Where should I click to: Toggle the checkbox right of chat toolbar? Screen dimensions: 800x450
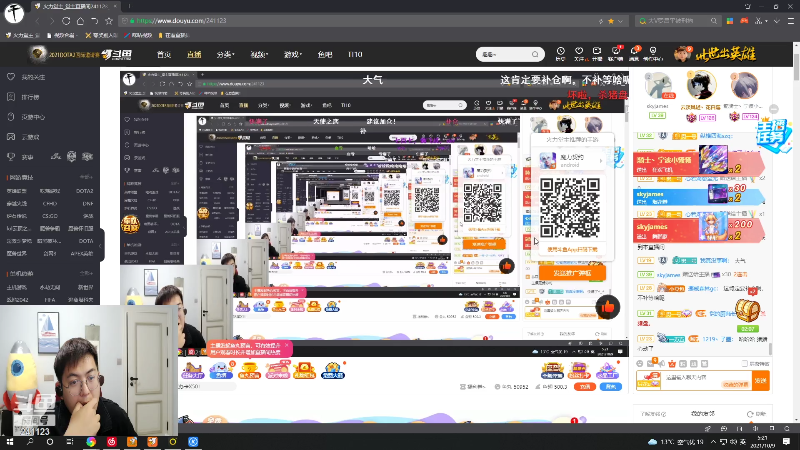744,363
